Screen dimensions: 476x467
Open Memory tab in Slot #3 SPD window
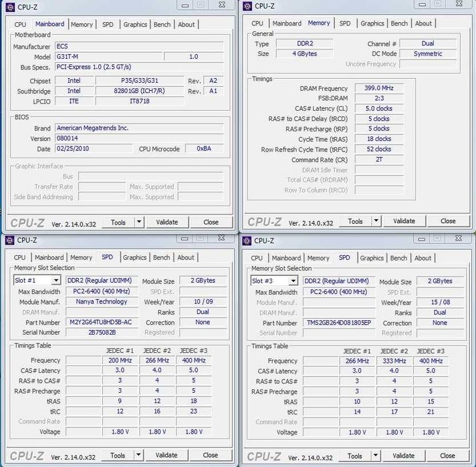pyautogui.click(x=318, y=258)
